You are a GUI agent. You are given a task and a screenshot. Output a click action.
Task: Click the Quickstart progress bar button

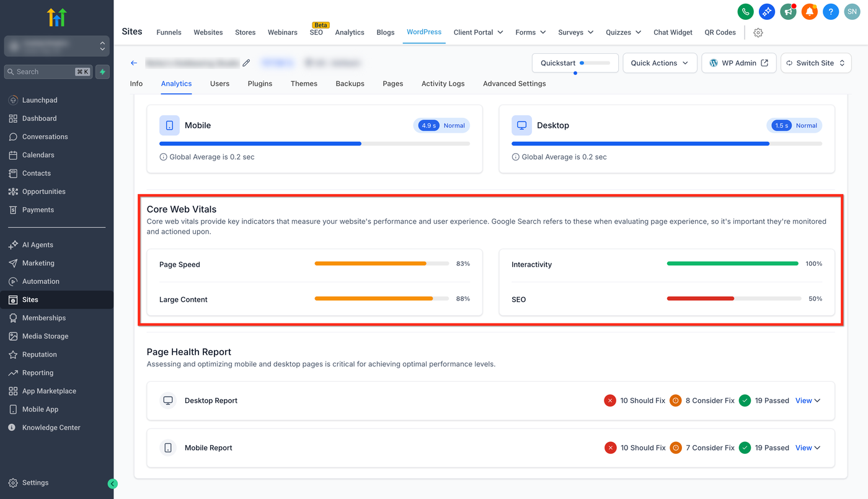[x=575, y=63]
